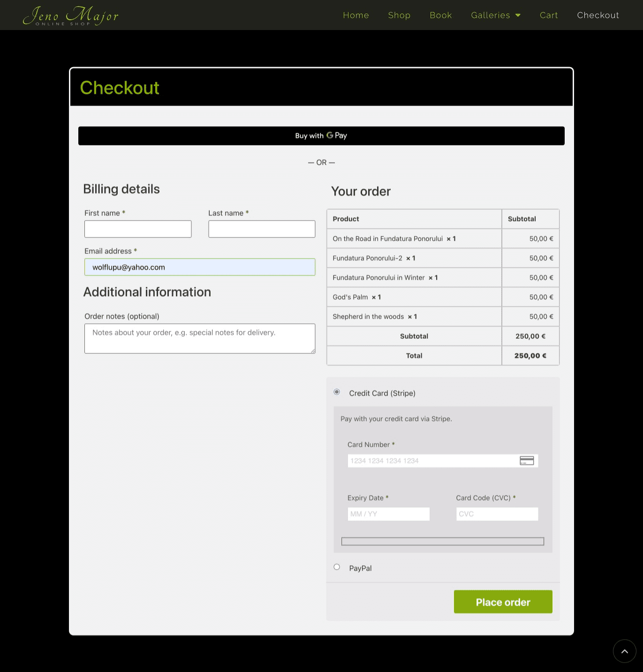Focus the First name input field
Screen dimensions: 643x672
pyautogui.click(x=138, y=229)
